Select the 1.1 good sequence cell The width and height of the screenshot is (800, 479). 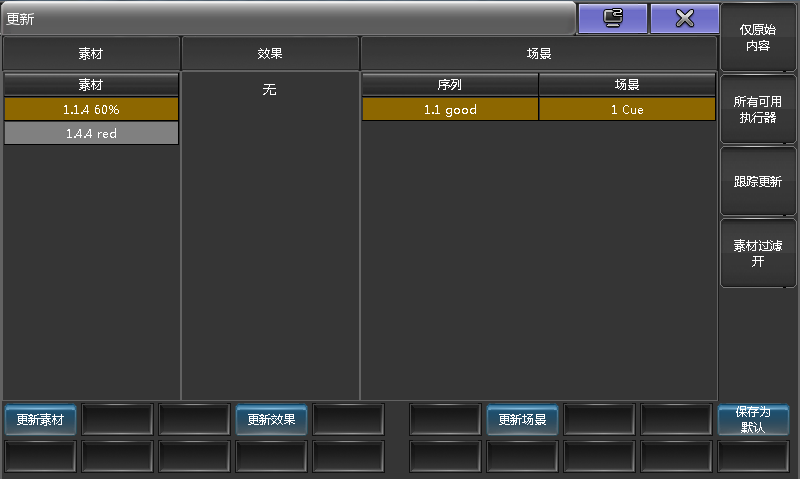click(450, 110)
